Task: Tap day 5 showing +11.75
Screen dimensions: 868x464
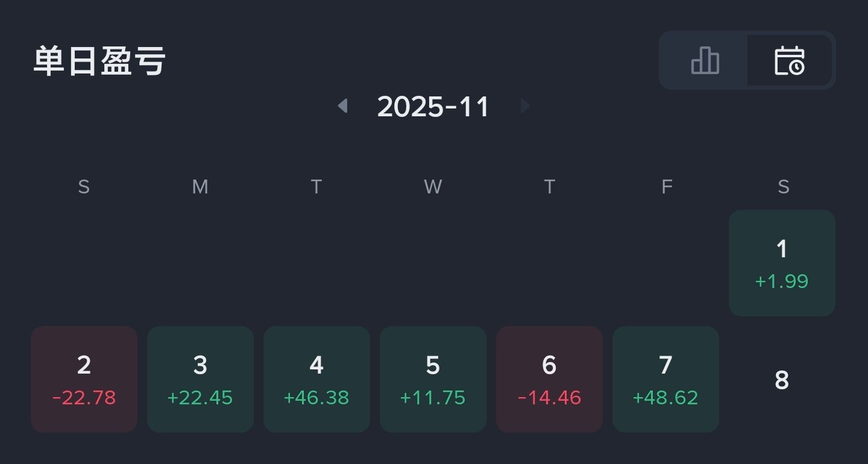Action: click(x=433, y=379)
